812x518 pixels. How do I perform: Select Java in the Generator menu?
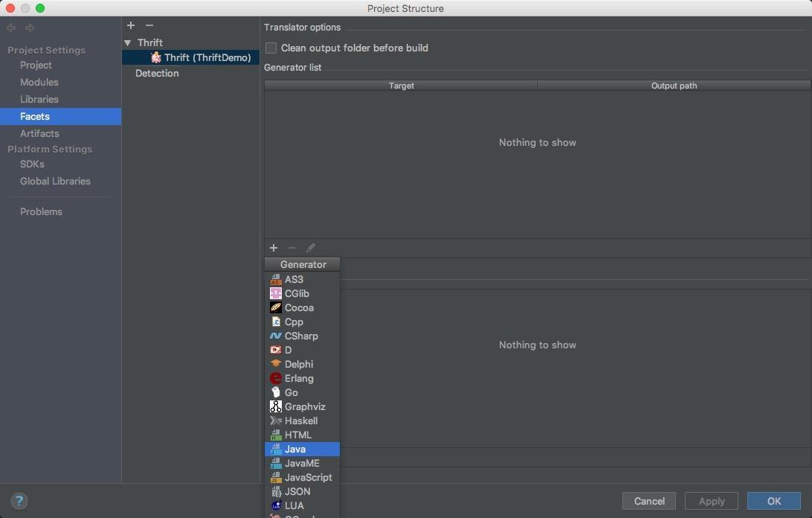[302, 449]
